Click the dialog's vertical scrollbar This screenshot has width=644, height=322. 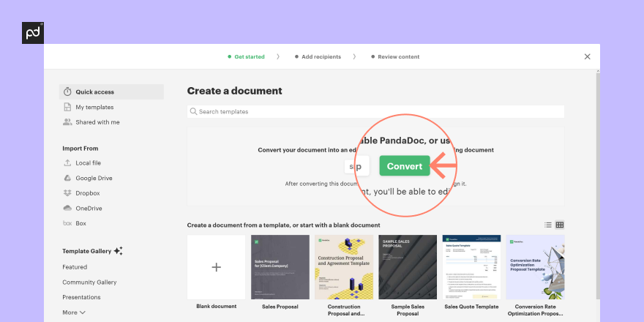tap(598, 185)
